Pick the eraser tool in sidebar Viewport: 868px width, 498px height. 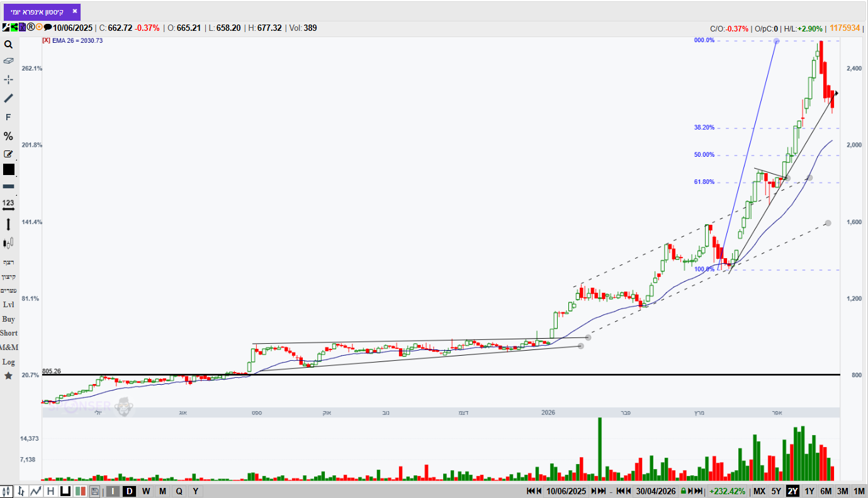point(8,61)
